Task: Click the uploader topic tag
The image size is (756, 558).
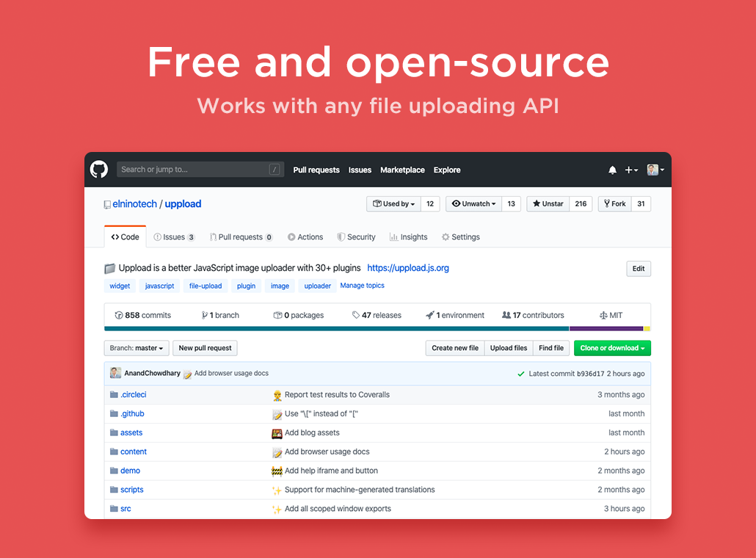Action: 317,286
